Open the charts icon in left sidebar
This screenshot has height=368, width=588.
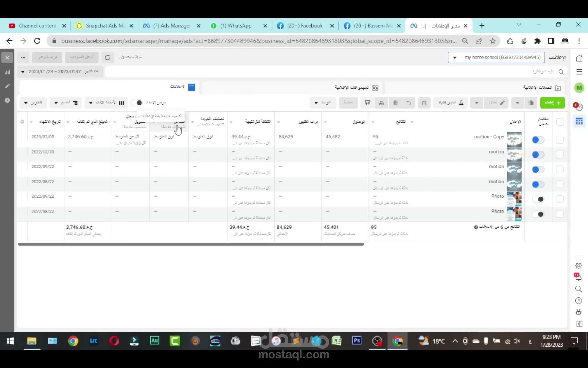click(7, 72)
